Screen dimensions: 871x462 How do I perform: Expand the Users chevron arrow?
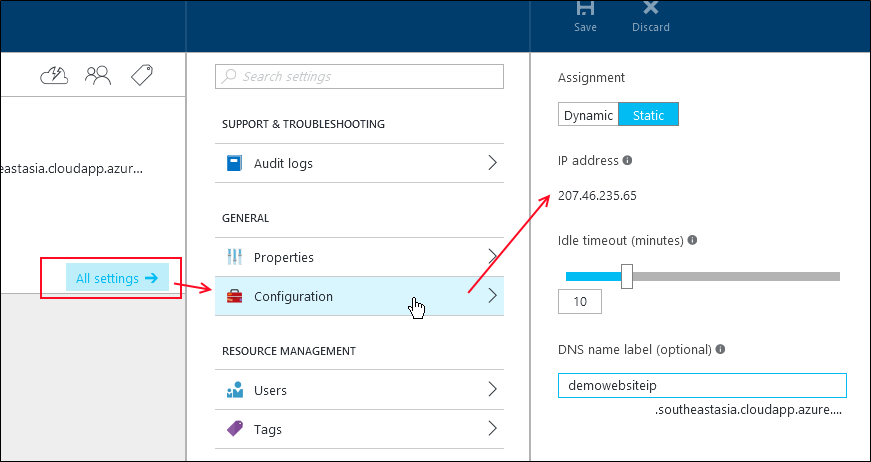492,390
